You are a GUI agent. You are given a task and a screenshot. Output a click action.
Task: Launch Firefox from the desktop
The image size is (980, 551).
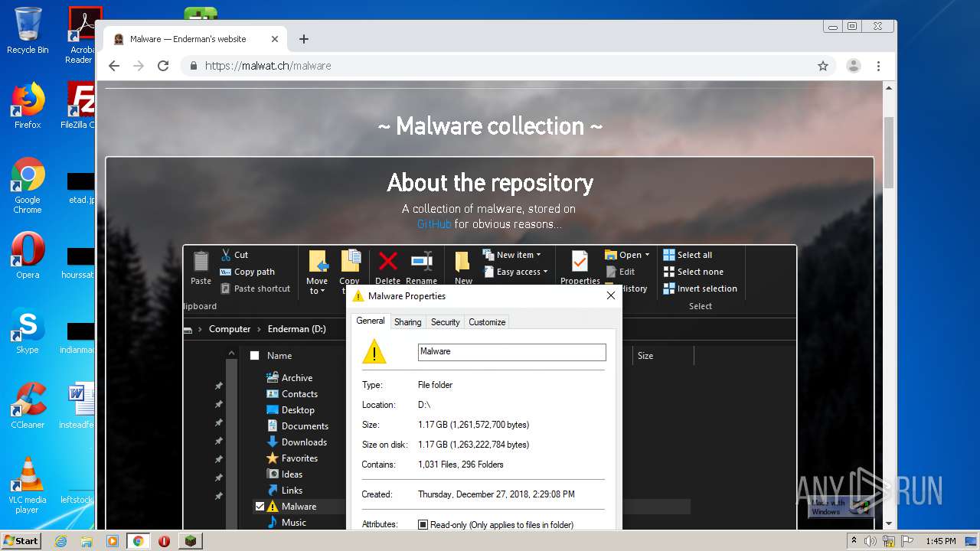point(28,106)
